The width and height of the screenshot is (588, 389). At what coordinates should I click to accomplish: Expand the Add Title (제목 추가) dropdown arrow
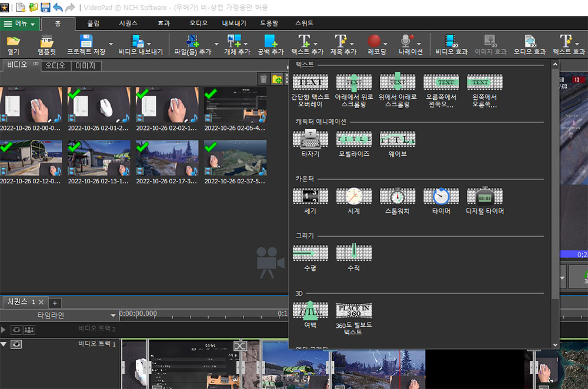pyautogui.click(x=352, y=44)
